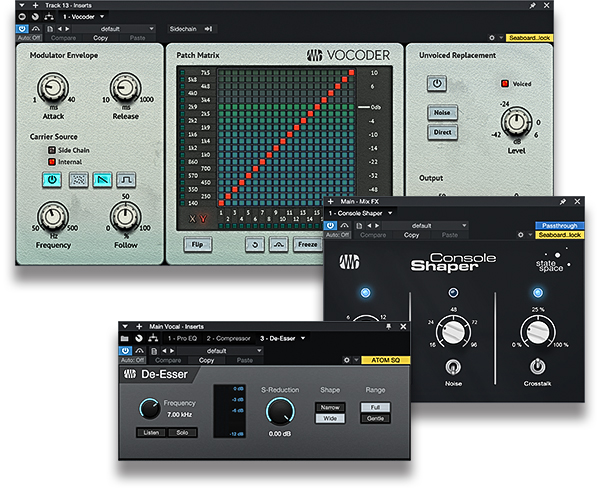
Task: Click Auto: Off in the Vocoder window
Action: click(x=29, y=38)
